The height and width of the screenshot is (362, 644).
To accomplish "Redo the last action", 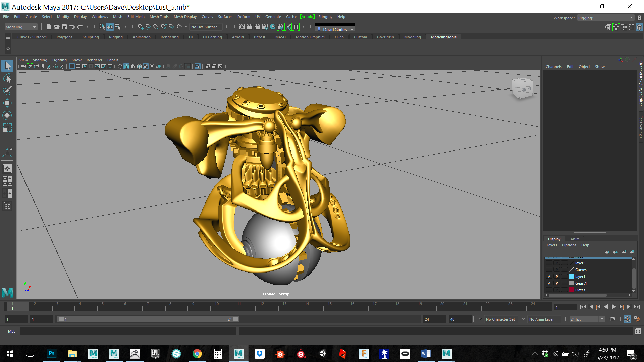I will (80, 27).
